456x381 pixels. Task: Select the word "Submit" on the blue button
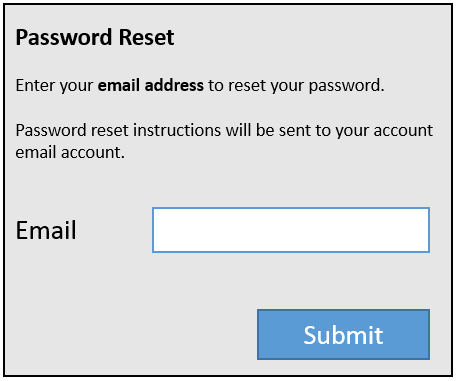[343, 335]
